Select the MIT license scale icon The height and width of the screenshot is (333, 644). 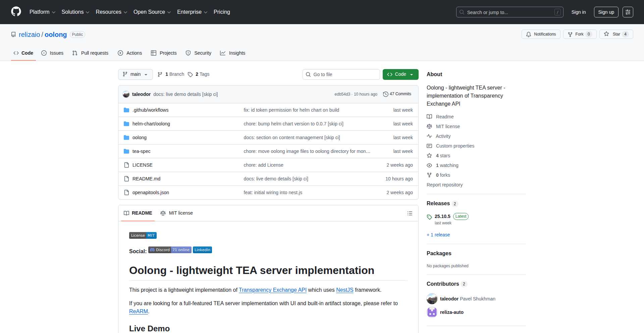(x=430, y=126)
